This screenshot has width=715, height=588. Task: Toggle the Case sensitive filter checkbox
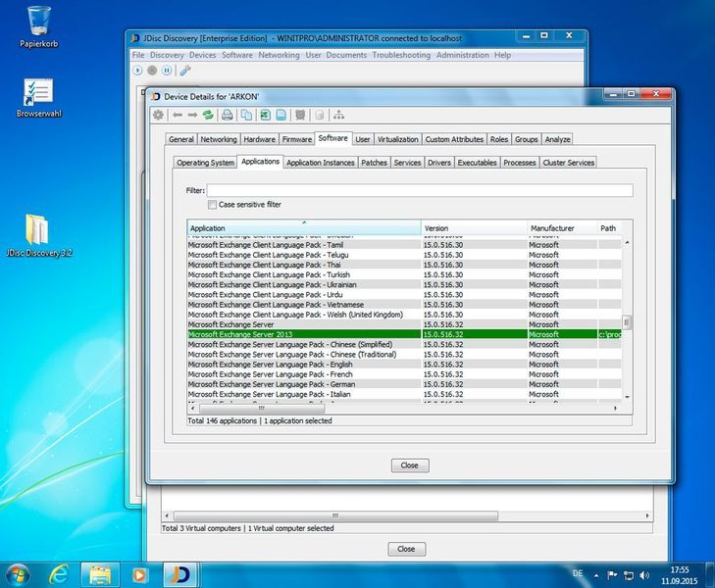tap(212, 205)
